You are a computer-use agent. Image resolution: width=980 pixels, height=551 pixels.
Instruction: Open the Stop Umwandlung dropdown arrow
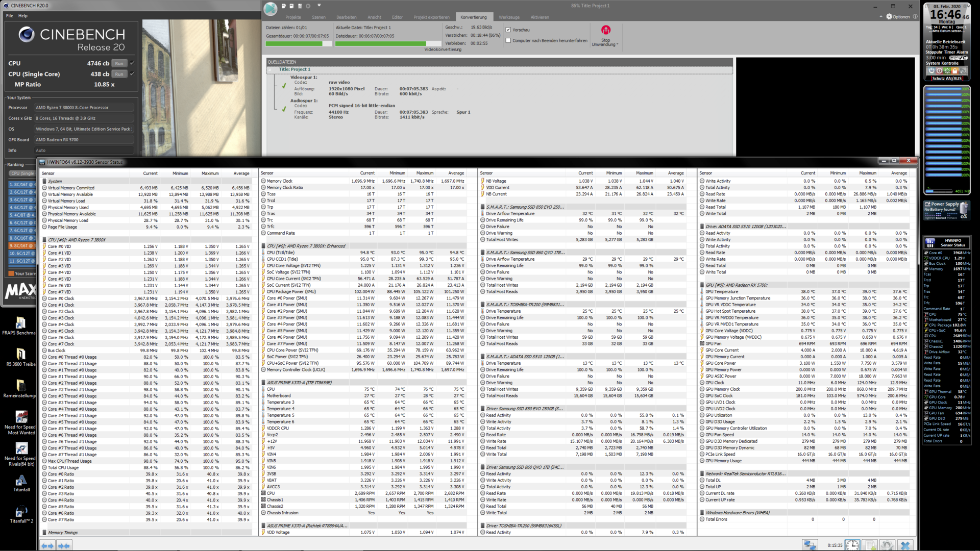point(618,44)
